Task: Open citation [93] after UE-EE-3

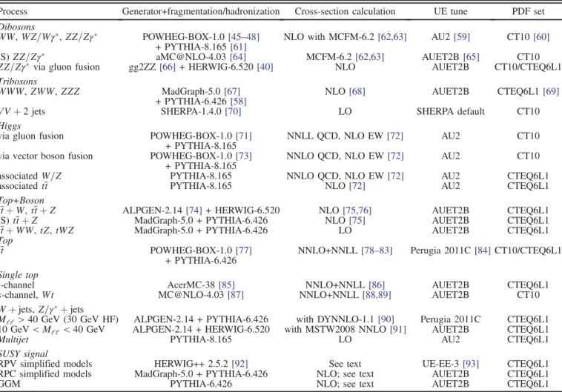Action: tap(471, 364)
